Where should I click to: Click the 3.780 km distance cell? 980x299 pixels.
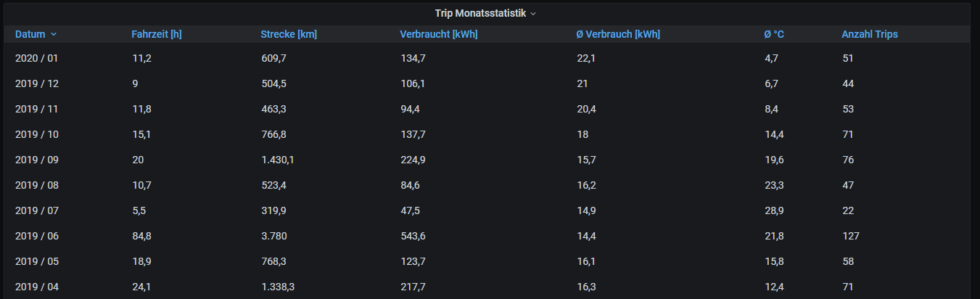click(273, 236)
